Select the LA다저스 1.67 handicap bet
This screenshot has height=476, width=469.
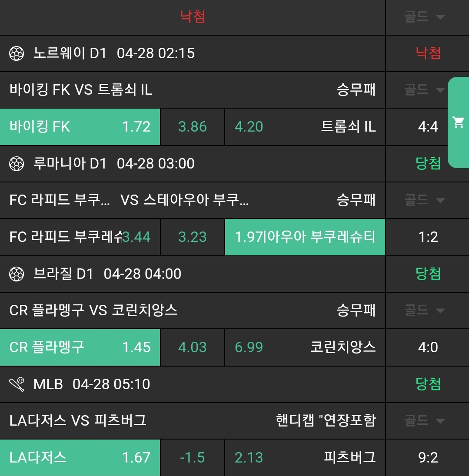(80, 458)
